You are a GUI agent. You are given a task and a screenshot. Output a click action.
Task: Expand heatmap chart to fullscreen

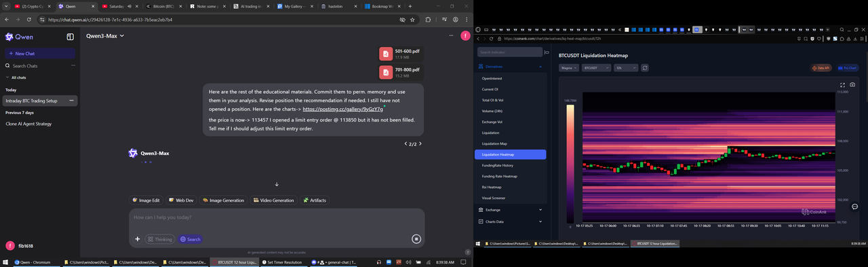click(x=843, y=85)
